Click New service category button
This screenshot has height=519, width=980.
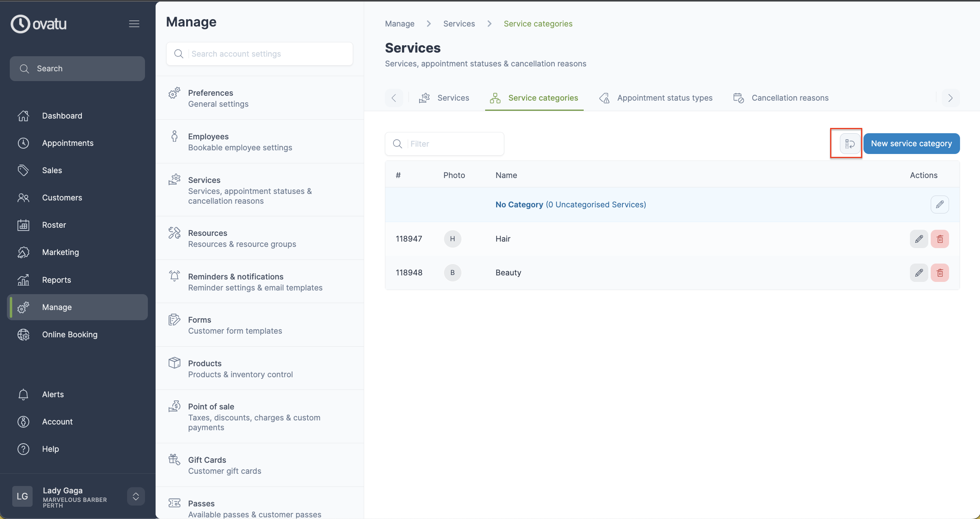[911, 143]
